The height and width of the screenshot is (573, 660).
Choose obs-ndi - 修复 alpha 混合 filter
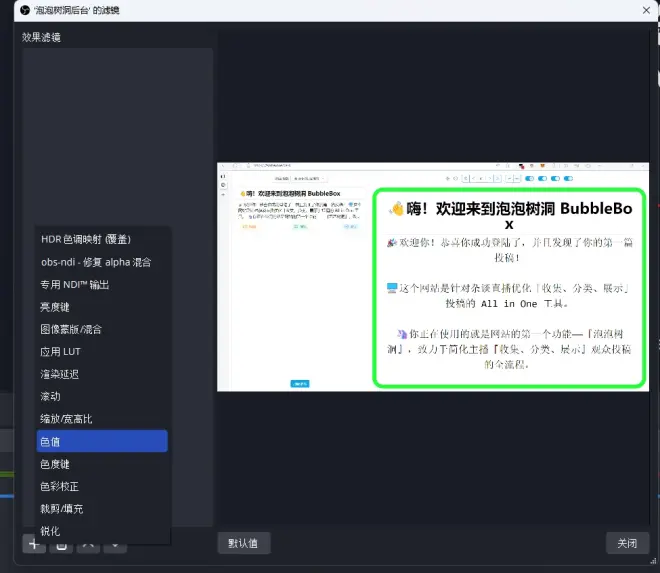(x=102, y=262)
